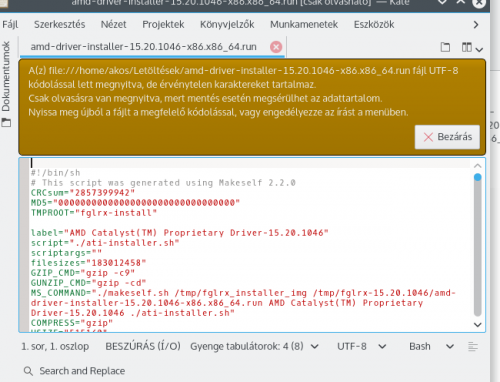Viewport: 500px width, 382px height.
Task: Click the new document icon beside the tabs
Action: pos(445,47)
